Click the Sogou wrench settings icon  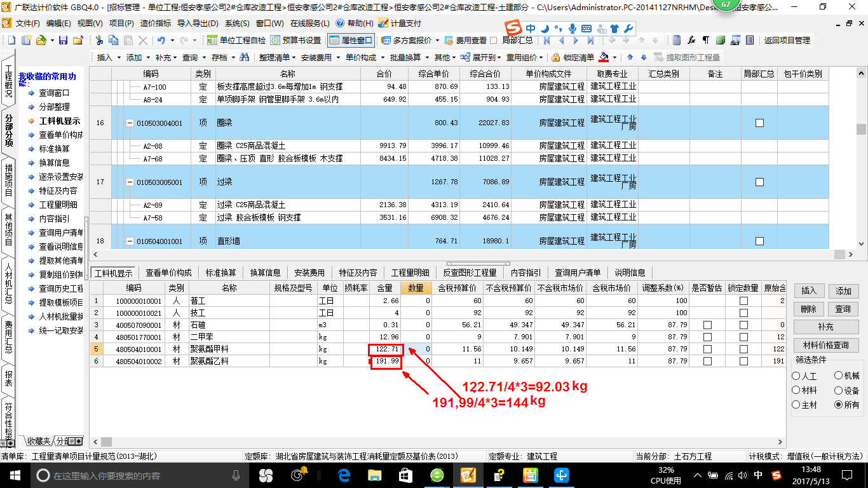(628, 29)
